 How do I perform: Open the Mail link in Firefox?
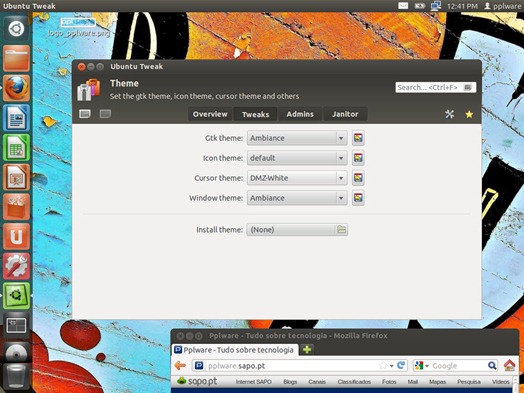(413, 382)
